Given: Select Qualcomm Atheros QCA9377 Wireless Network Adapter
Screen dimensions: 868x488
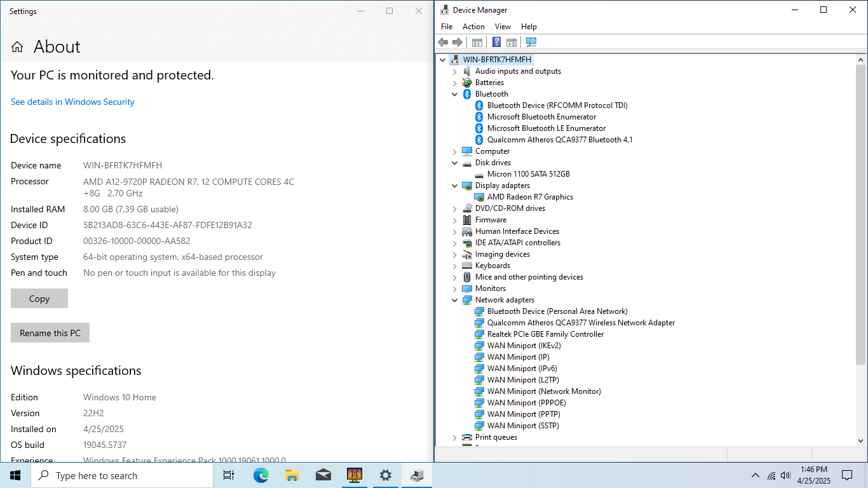Looking at the screenshot, I should click(x=581, y=323).
